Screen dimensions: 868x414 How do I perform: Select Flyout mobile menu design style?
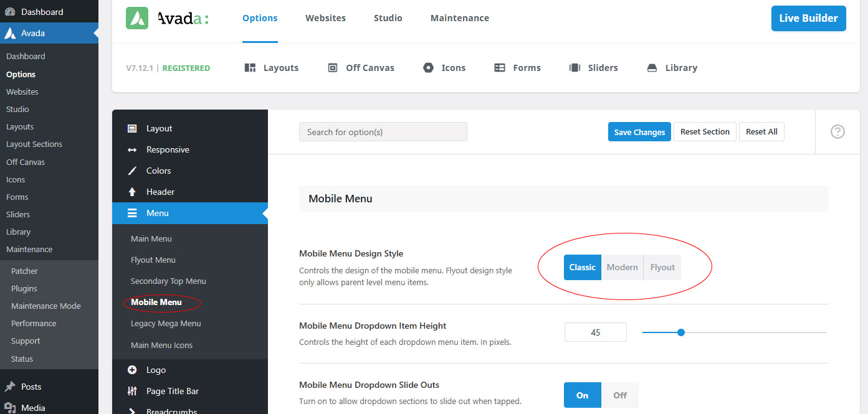coord(662,267)
